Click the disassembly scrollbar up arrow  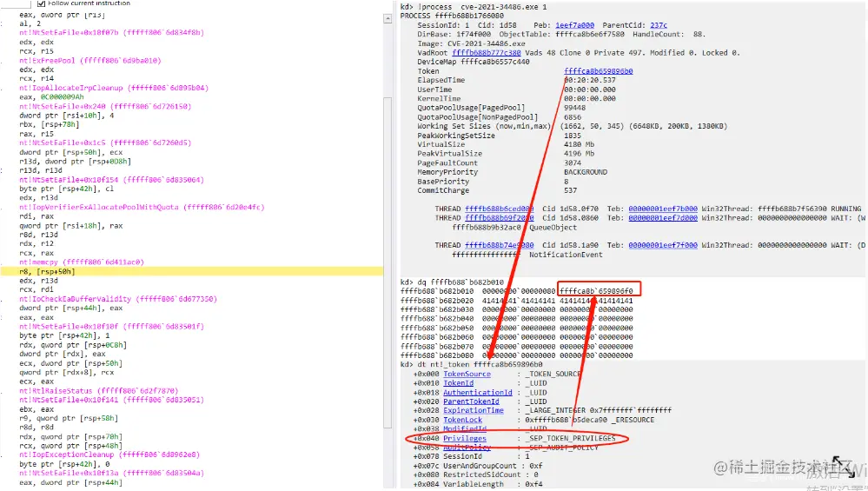point(388,19)
